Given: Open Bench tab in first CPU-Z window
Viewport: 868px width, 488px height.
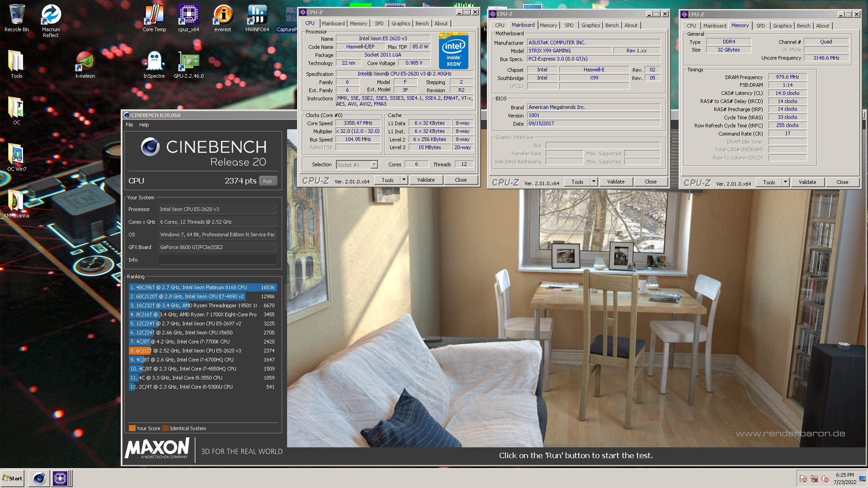Looking at the screenshot, I should [x=422, y=23].
